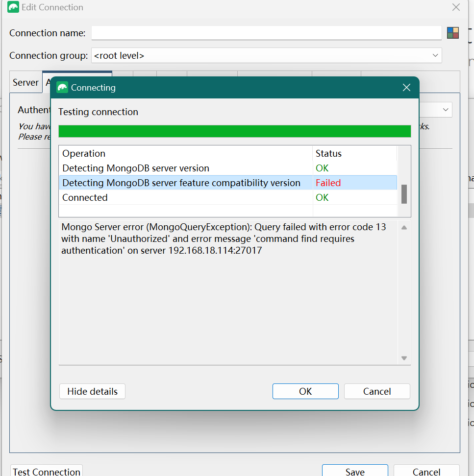Click OK in the Connecting dialog
This screenshot has width=474, height=476.
(x=305, y=391)
